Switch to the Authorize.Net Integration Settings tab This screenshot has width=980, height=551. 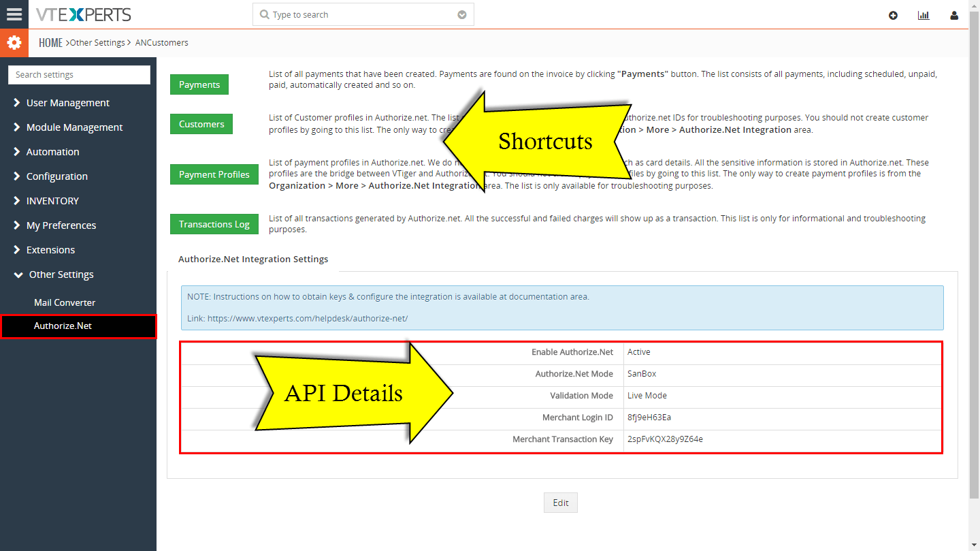pyautogui.click(x=253, y=259)
